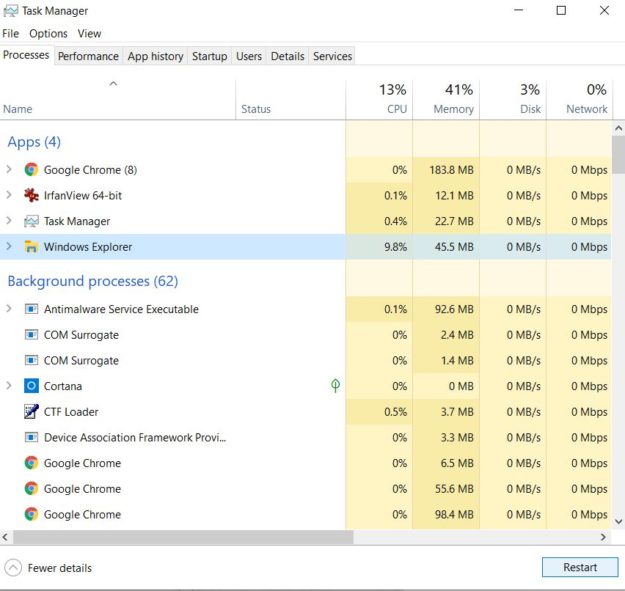The image size is (625, 591).
Task: Click the icon of the 2.4 MB COM Surrogate
Action: pyautogui.click(x=31, y=335)
